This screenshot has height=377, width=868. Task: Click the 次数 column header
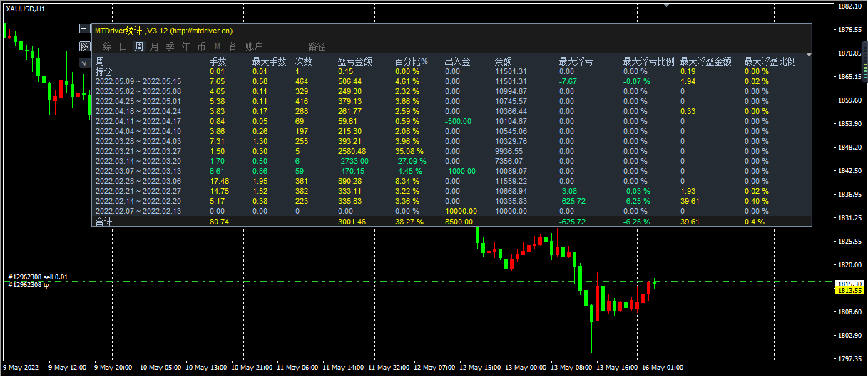pos(304,62)
